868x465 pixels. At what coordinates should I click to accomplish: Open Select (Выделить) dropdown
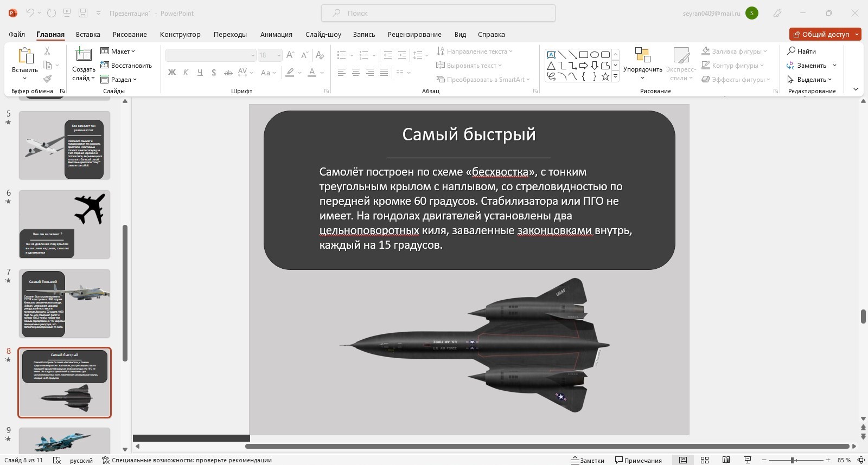coord(809,79)
